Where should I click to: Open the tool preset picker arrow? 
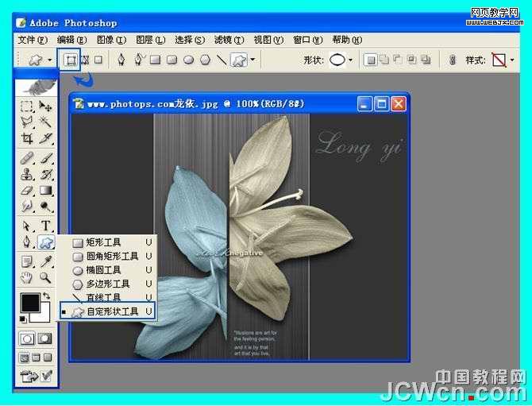click(50, 60)
